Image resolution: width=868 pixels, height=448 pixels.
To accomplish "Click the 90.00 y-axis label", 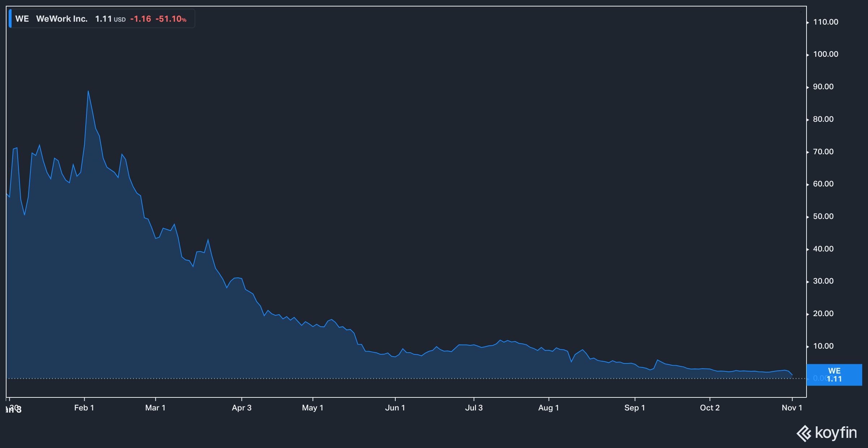I will 823,87.
